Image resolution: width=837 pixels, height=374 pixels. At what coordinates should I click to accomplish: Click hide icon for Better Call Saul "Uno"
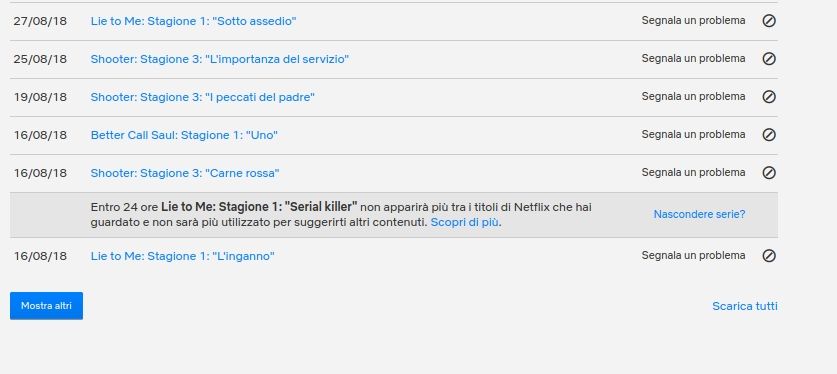(769, 134)
